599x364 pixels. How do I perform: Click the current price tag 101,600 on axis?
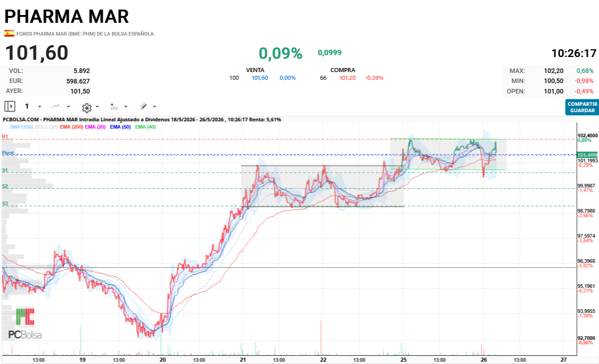[x=587, y=155]
